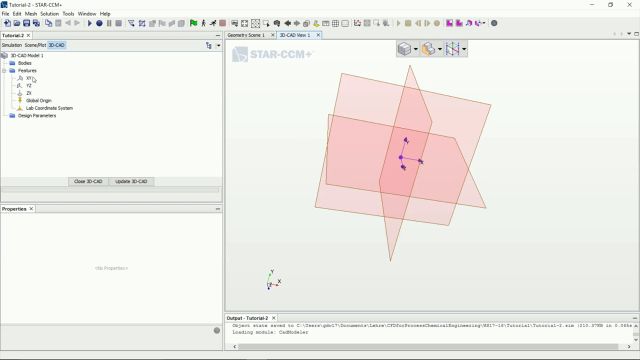
Task: Close the Properties panel tab
Action: (31, 209)
